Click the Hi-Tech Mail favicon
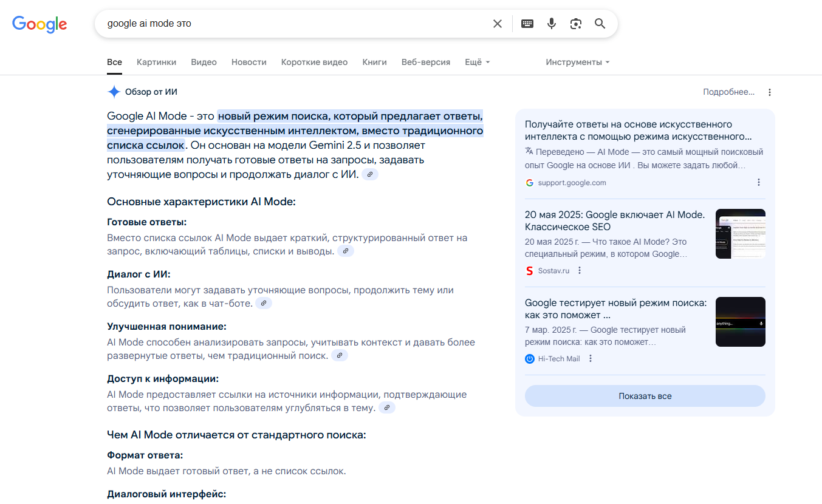822x504 pixels. tap(530, 358)
